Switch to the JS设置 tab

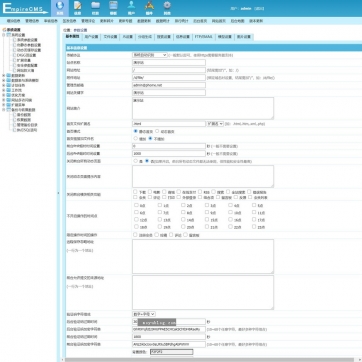(128, 37)
